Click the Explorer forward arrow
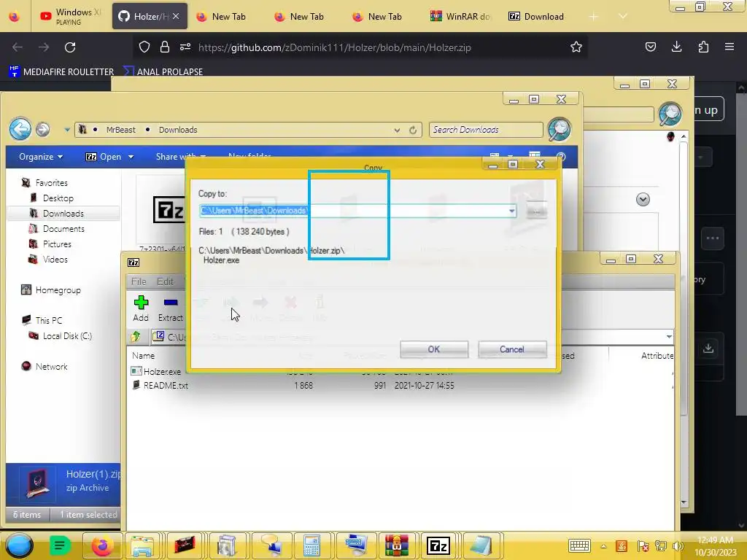747x560 pixels. click(x=42, y=129)
